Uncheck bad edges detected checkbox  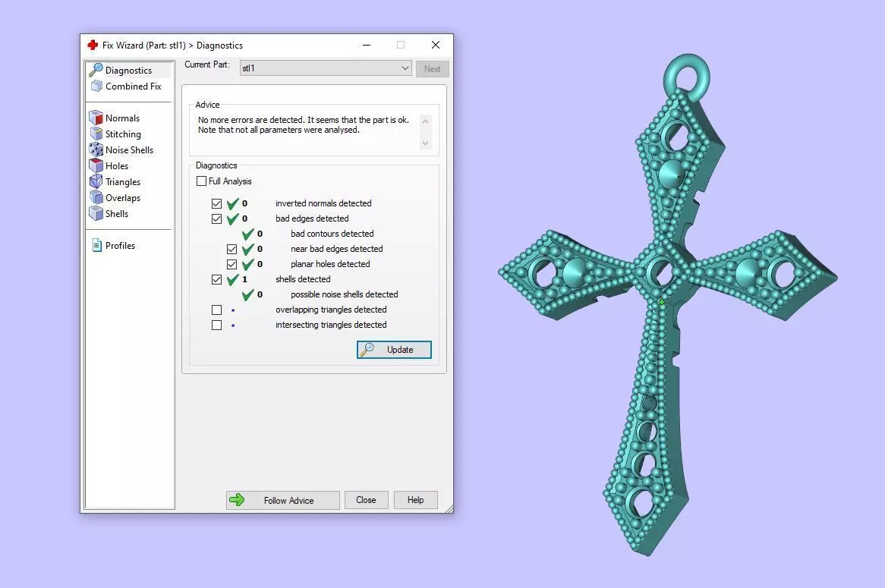[x=217, y=219]
